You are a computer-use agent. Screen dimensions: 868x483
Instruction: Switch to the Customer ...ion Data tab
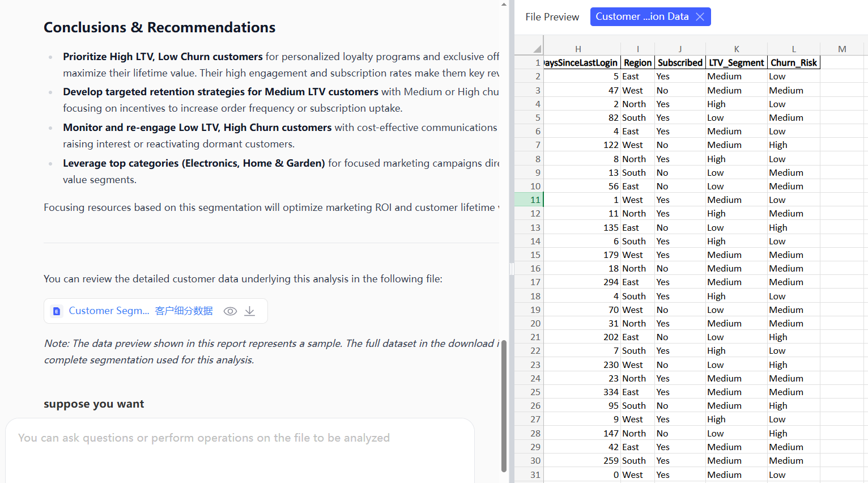coord(641,17)
